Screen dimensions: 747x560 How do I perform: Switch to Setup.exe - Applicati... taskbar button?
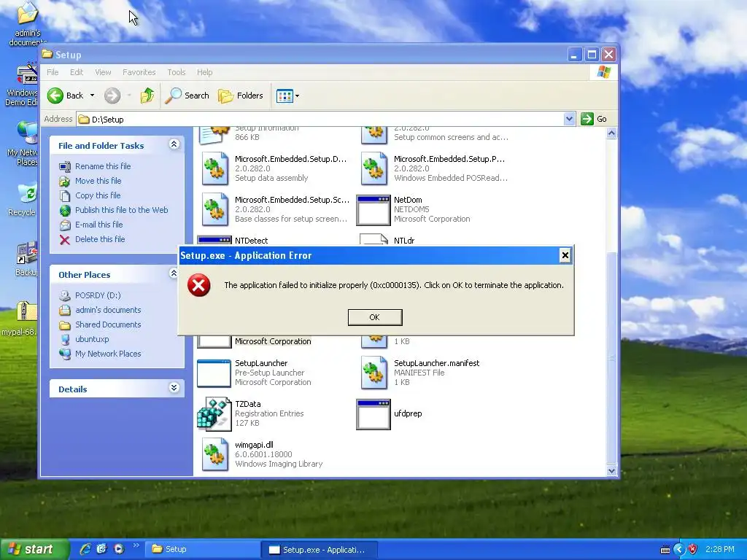(320, 550)
